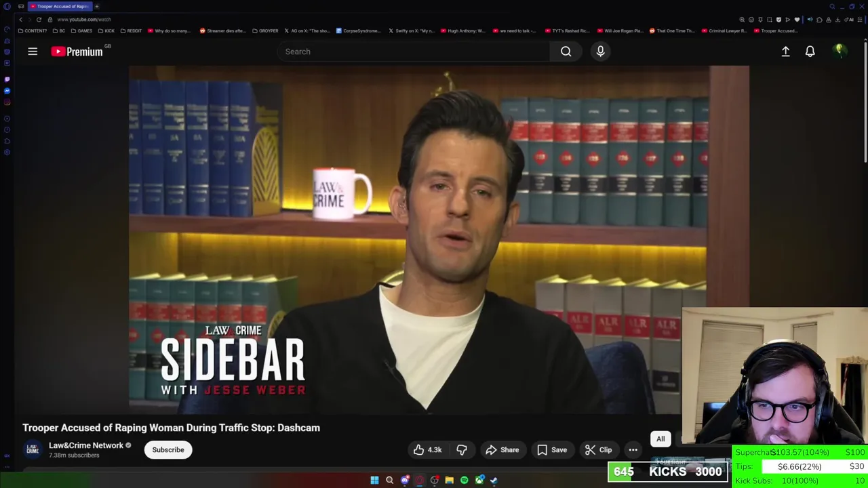Open the tab search magnifier icon
Viewport: 868px width, 488px height.
coord(832,6)
